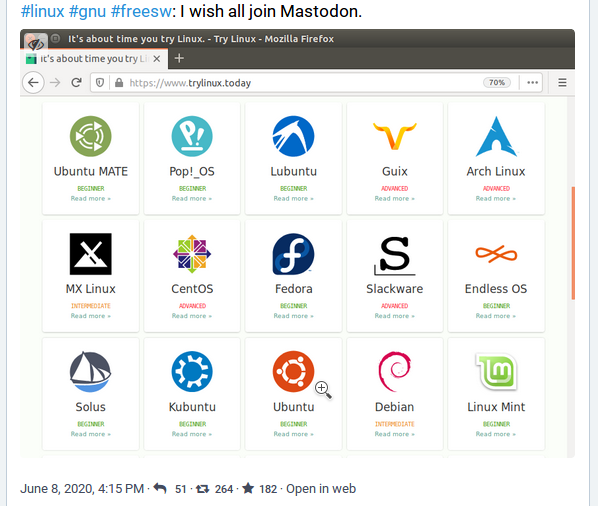Image resolution: width=598 pixels, height=506 pixels.
Task: Click the Lubuntu logo
Action: click(293, 136)
